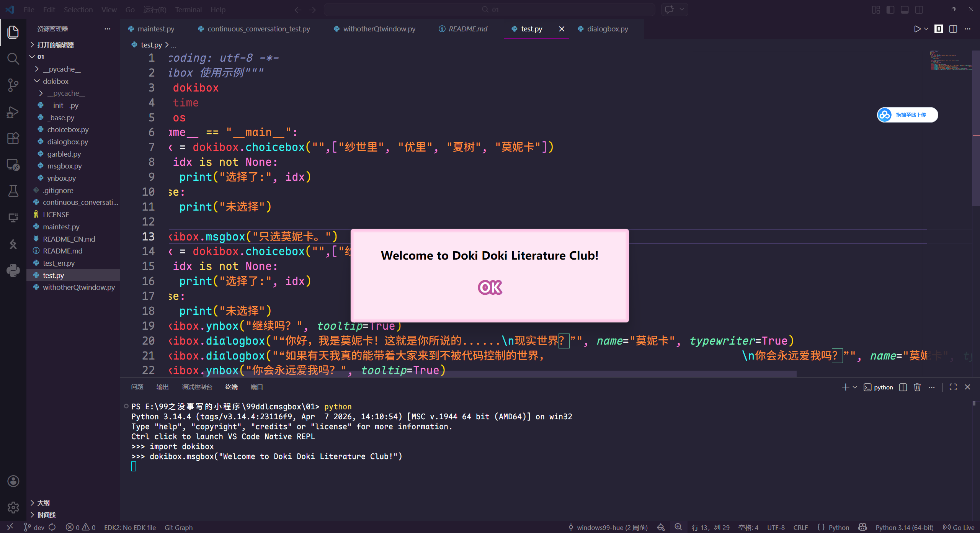Split the editor to the right
Image resolution: width=980 pixels, height=533 pixels.
(x=953, y=29)
